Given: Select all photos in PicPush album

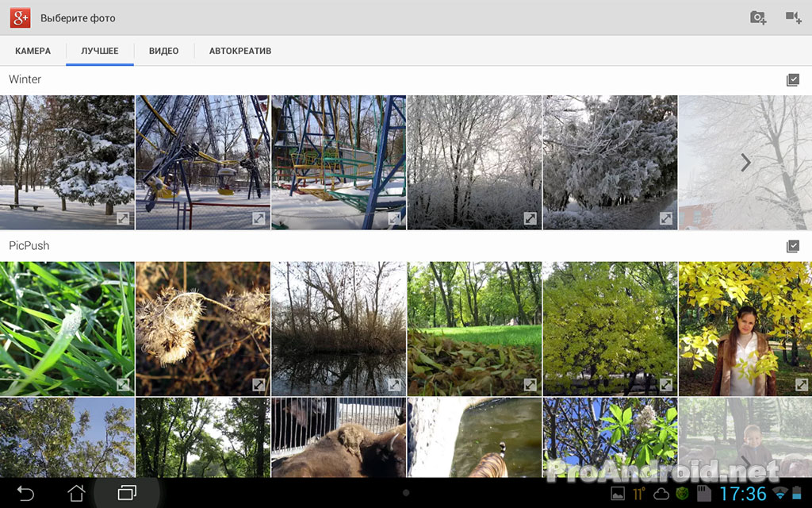Looking at the screenshot, I should pyautogui.click(x=793, y=246).
